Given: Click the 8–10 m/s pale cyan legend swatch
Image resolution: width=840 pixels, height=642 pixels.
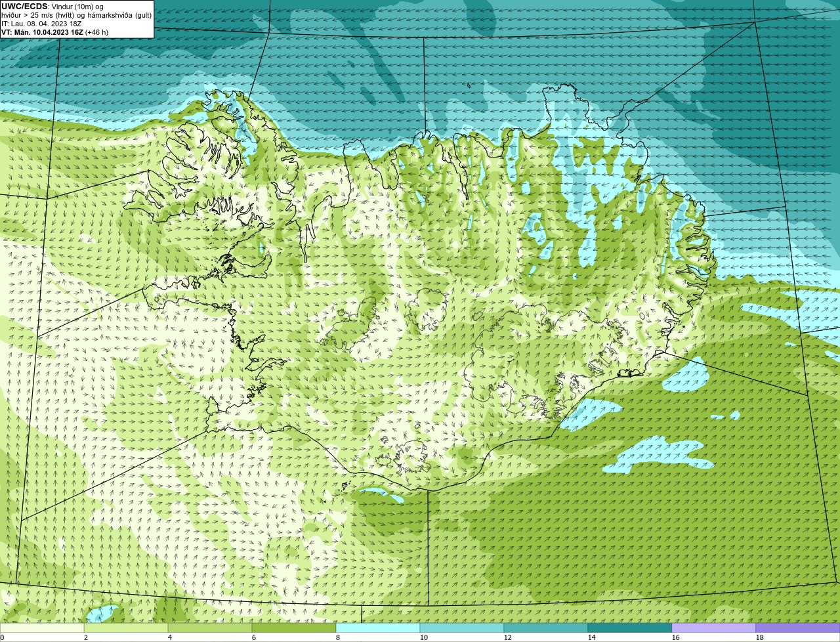Looking at the screenshot, I should pos(378,628).
